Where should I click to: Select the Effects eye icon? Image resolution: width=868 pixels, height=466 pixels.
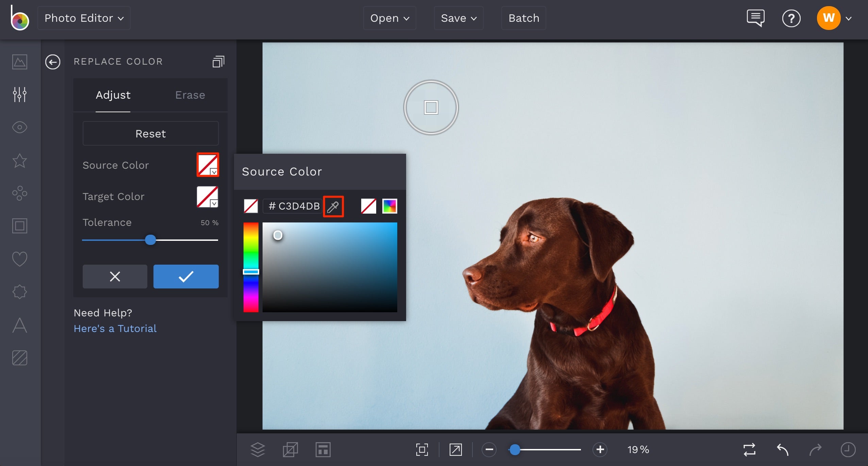19,128
